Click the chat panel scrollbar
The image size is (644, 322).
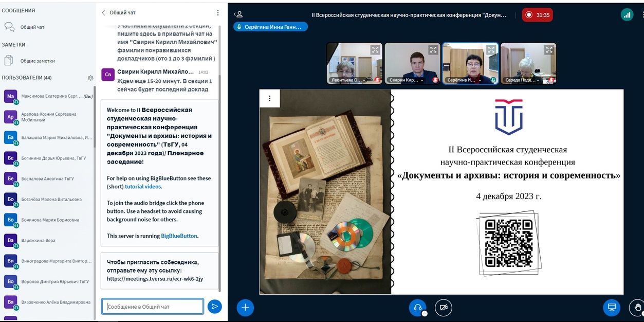click(x=220, y=154)
